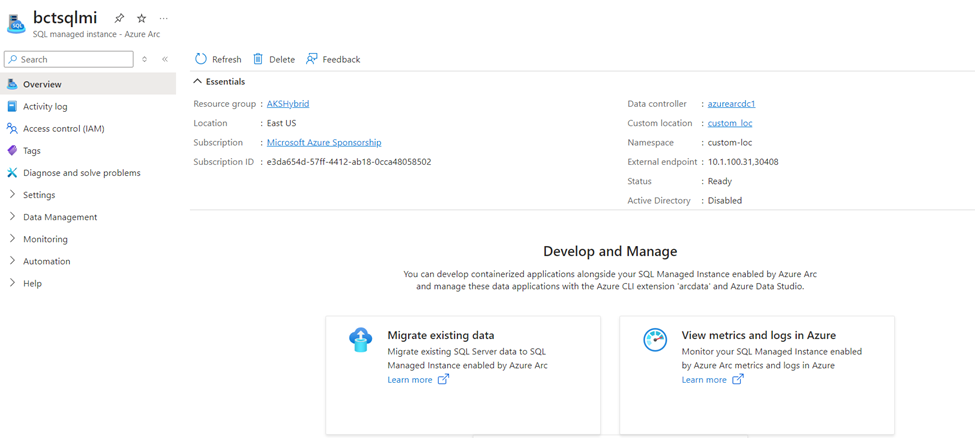Expand the Settings menu group
The height and width of the screenshot is (438, 975).
tap(12, 195)
